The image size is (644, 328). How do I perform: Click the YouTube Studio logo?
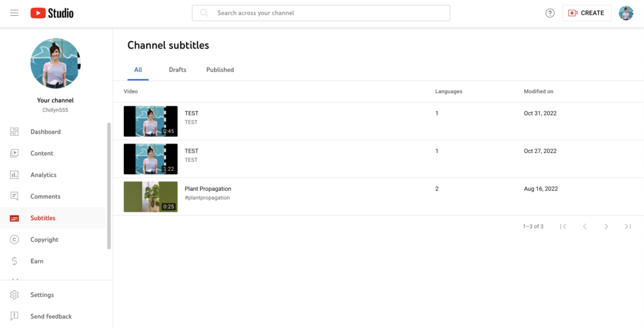52,13
